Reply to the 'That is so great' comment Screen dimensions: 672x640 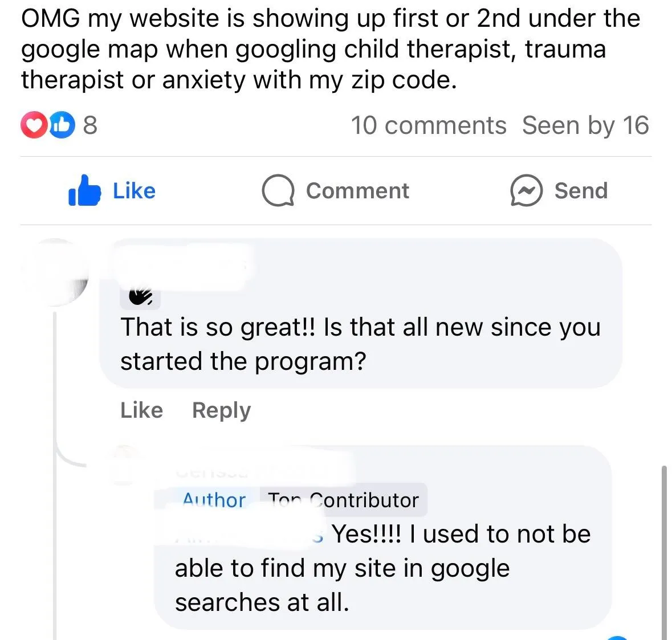(221, 410)
